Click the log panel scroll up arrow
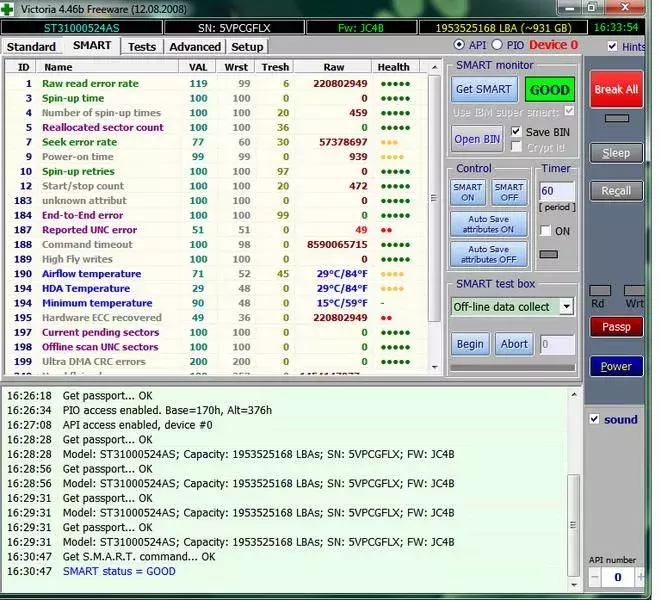 coord(574,395)
